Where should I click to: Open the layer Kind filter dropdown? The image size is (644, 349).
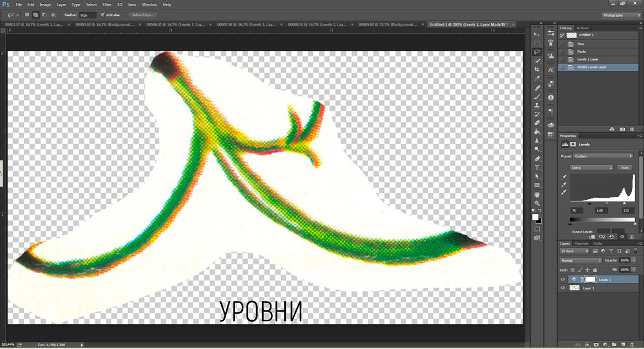pos(574,251)
